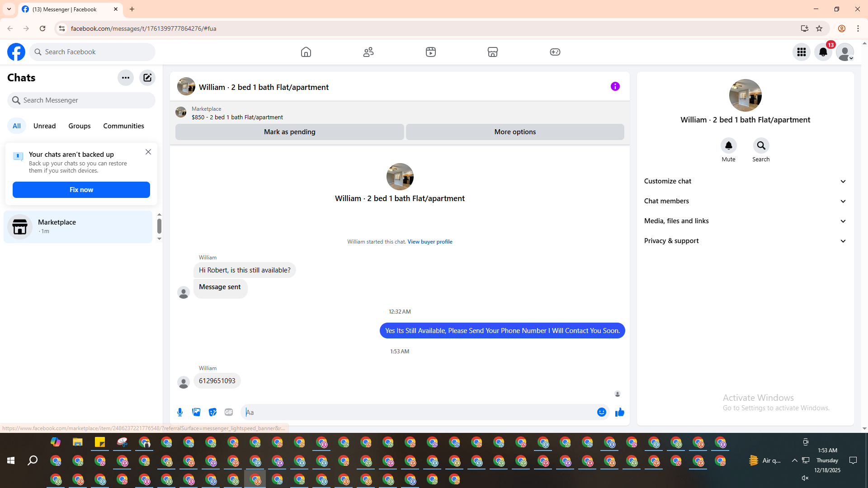Open the new message compose icon
The image size is (868, 488).
pos(147,78)
